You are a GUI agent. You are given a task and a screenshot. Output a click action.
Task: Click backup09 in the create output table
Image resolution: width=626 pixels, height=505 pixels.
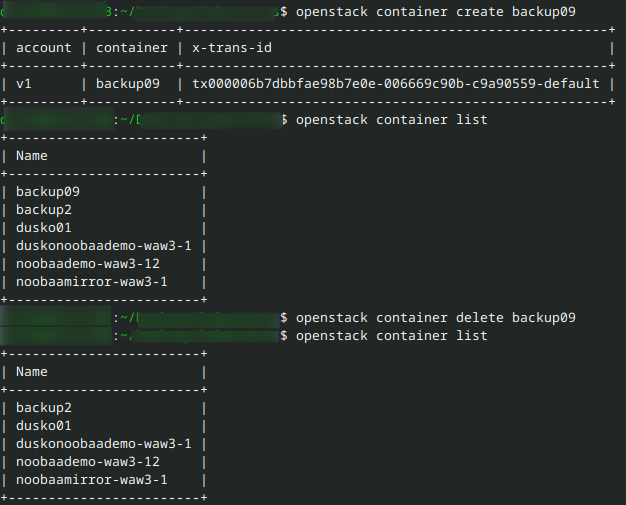pos(128,84)
